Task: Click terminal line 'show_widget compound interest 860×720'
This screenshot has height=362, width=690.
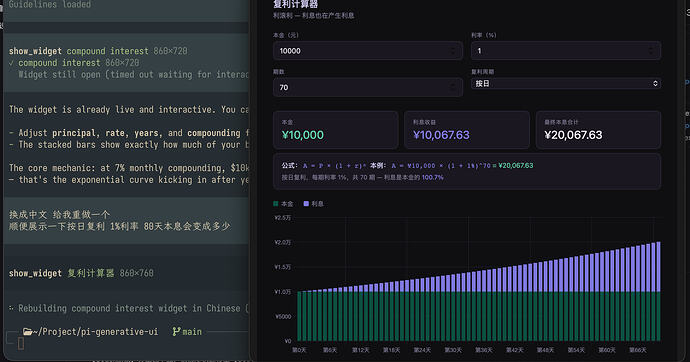Action: coord(98,51)
